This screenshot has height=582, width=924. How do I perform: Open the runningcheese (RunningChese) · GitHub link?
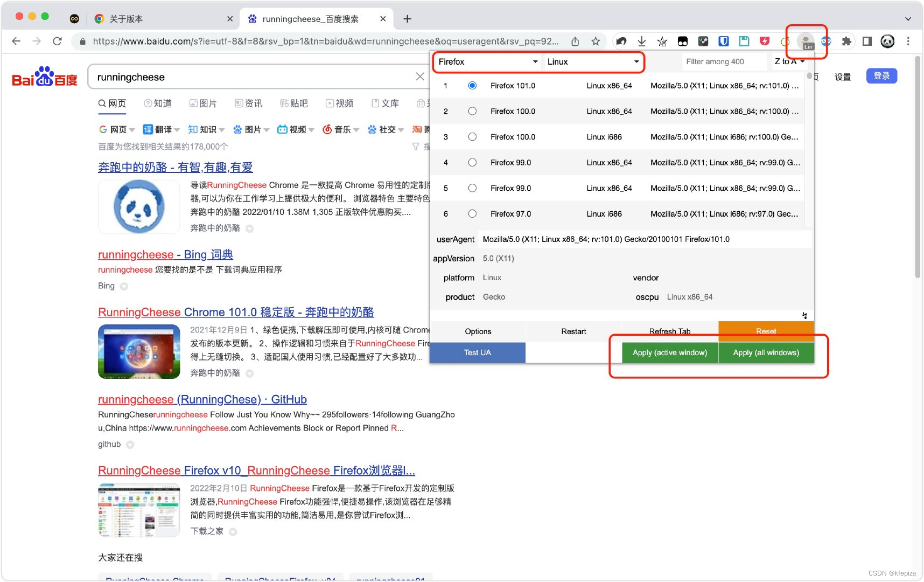point(202,399)
